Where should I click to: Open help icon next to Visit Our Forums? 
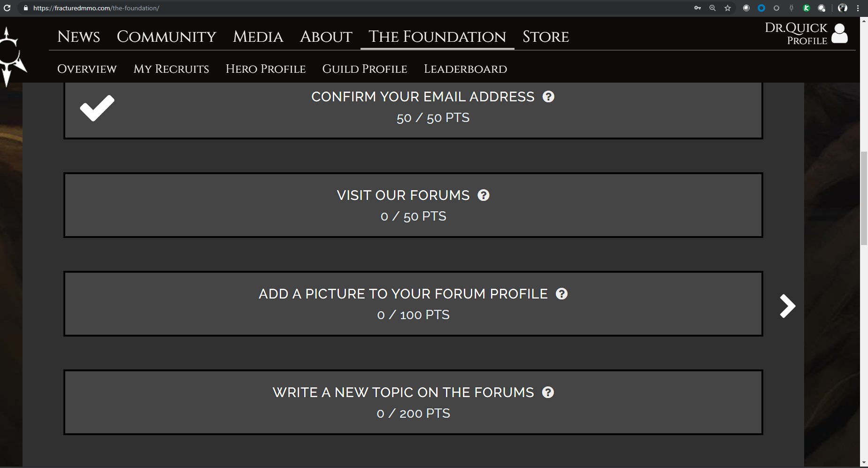[484, 195]
